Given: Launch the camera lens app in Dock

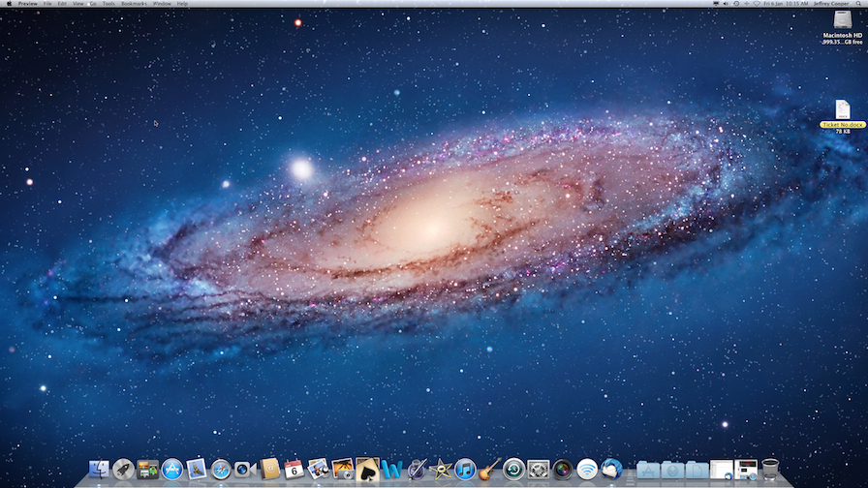Looking at the screenshot, I should coord(563,470).
